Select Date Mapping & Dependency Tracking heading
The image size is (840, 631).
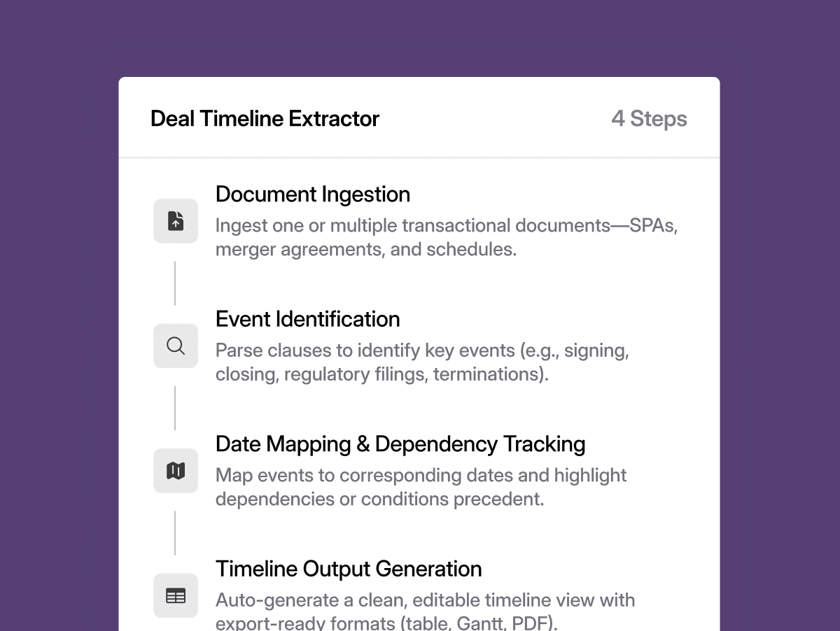400,444
